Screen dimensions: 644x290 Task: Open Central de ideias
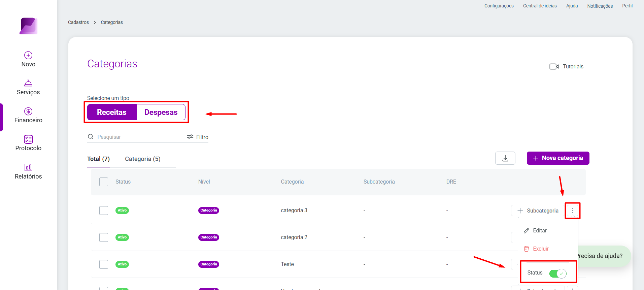540,6
